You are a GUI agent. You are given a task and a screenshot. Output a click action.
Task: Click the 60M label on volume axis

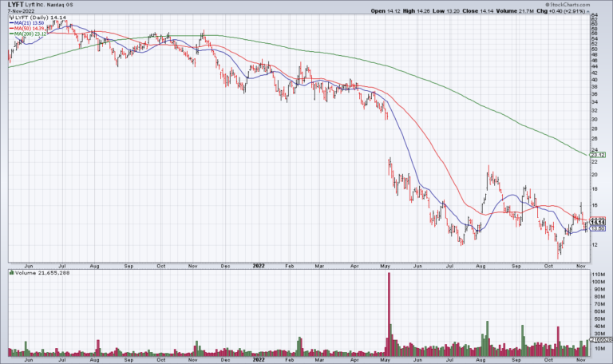(598, 311)
